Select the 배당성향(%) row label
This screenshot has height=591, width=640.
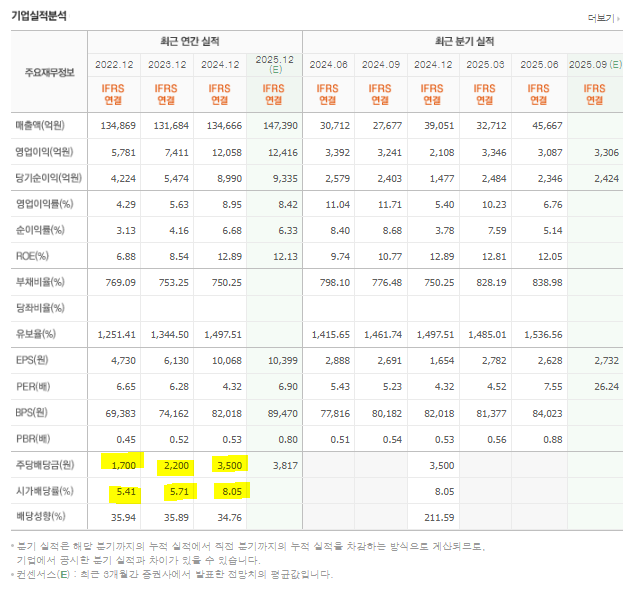coord(40,517)
